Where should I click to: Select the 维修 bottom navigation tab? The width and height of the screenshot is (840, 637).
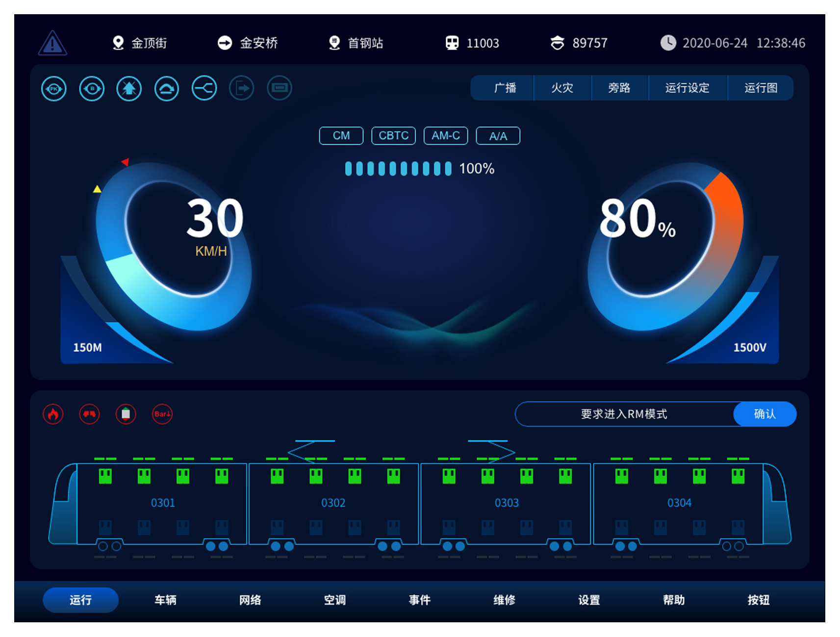pyautogui.click(x=505, y=600)
